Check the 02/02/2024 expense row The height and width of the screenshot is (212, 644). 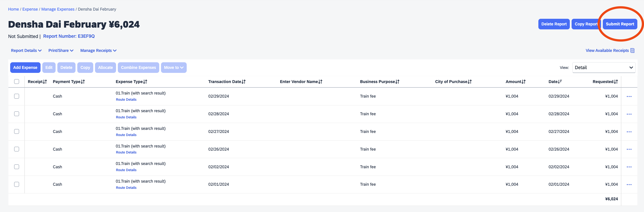point(17,167)
